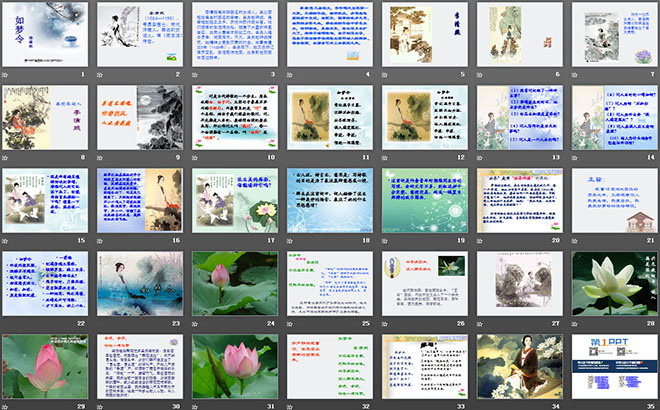The height and width of the screenshot is (410, 660).
Task: Select slide 30 with red heading and blue text
Action: [140, 366]
